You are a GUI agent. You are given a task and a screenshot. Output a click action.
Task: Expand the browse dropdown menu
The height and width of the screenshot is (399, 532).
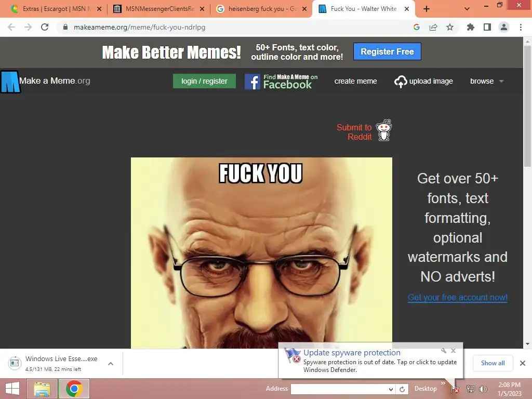(487, 81)
